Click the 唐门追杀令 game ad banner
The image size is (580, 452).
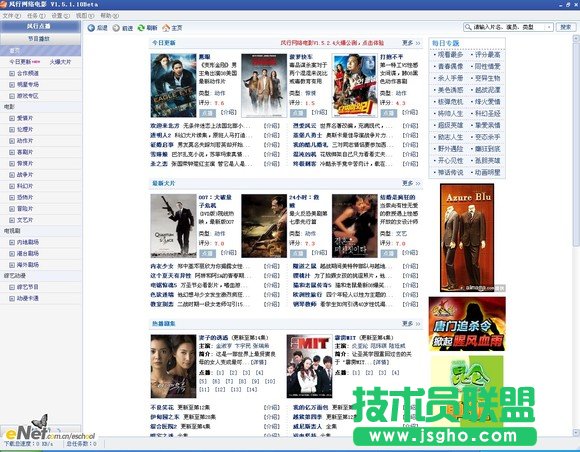(x=467, y=324)
